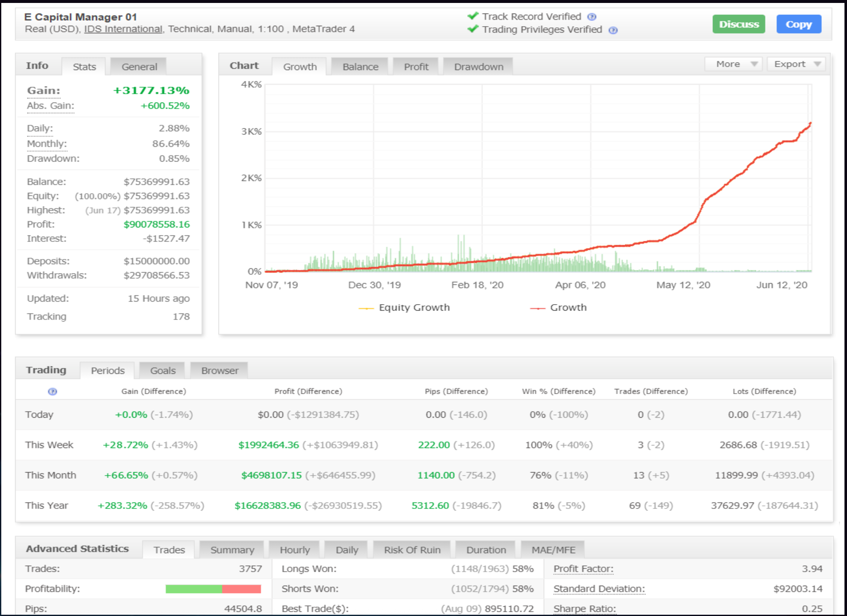Open the General info tab
Screen dimensions: 847x616
[x=138, y=66]
